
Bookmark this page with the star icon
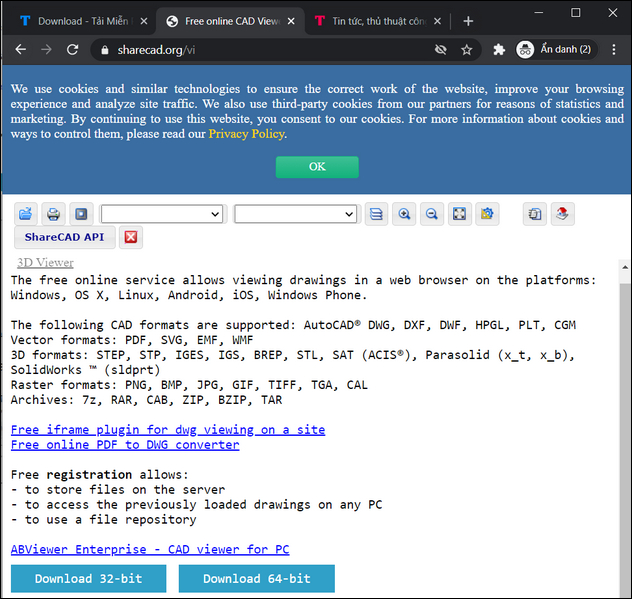(466, 49)
